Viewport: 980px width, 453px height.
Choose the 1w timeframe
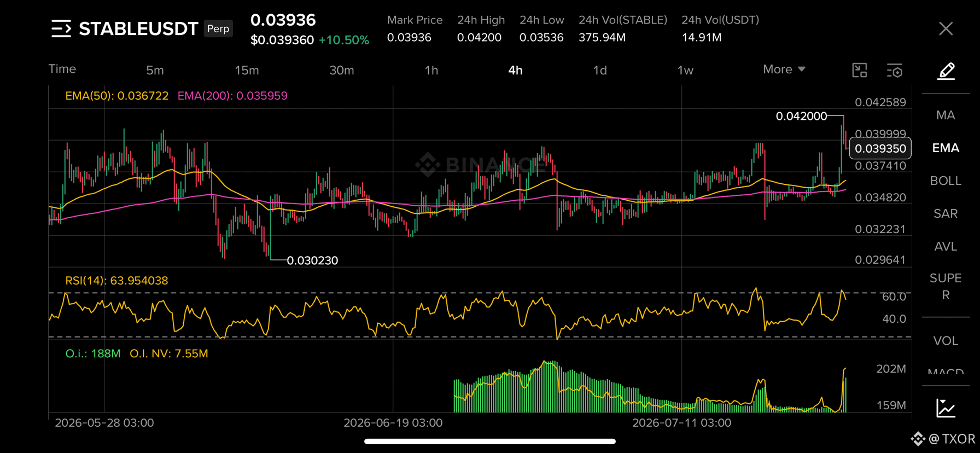[x=685, y=70]
